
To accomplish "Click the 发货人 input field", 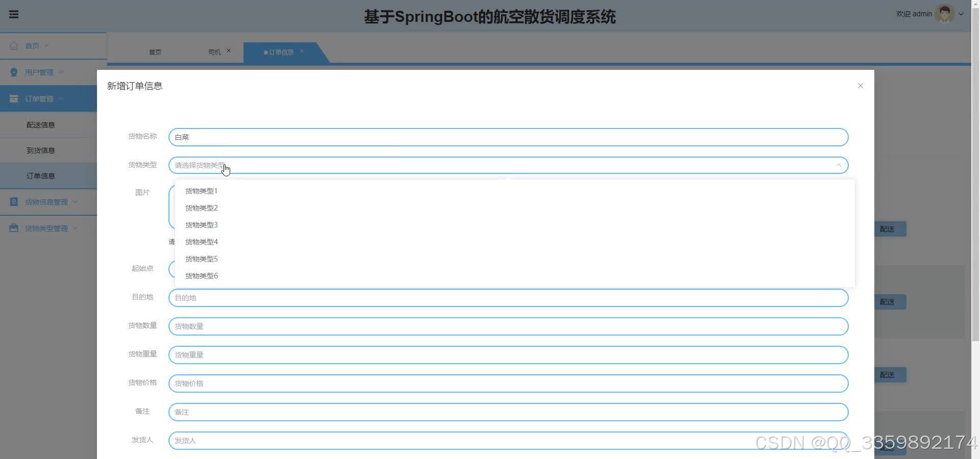I will pos(508,441).
